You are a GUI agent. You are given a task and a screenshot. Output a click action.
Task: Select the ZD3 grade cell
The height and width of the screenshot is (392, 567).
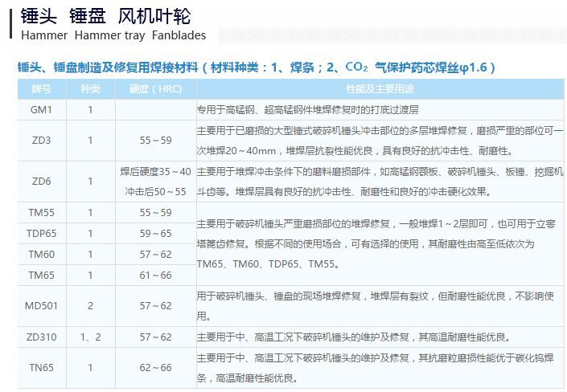coord(41,140)
